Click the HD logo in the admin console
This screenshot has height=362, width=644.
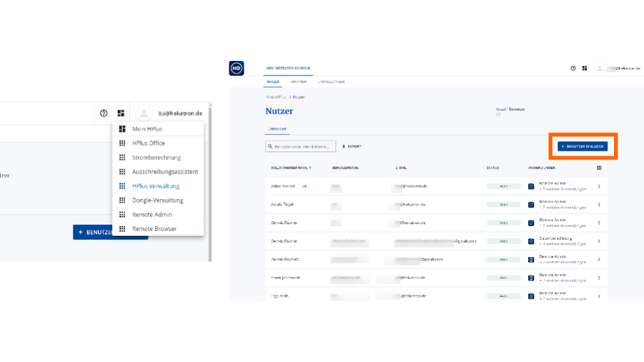(x=236, y=68)
